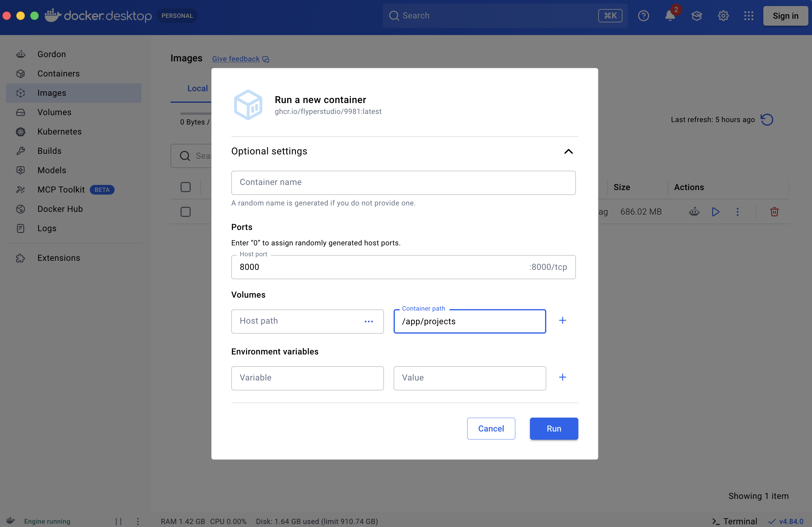
Task: Edit the Container path field
Action: pos(469,321)
